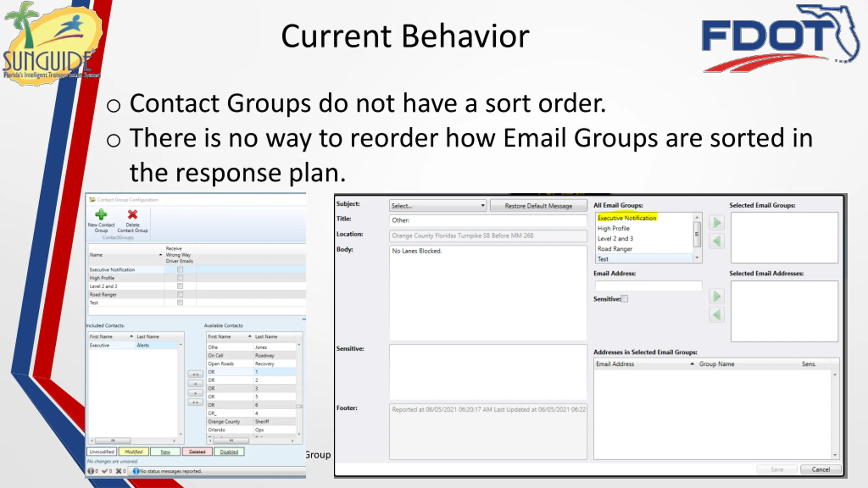Select Road Ranger in All Email Groups list

[x=615, y=249]
